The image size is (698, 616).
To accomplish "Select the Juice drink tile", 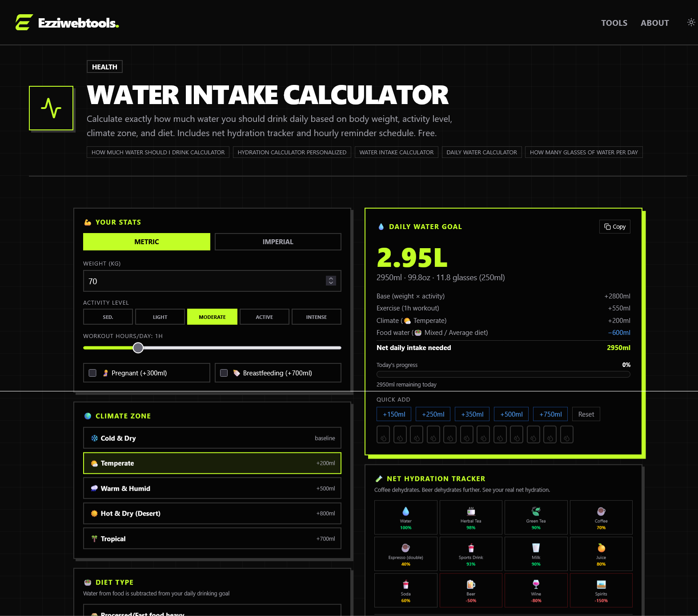I will pyautogui.click(x=601, y=554).
